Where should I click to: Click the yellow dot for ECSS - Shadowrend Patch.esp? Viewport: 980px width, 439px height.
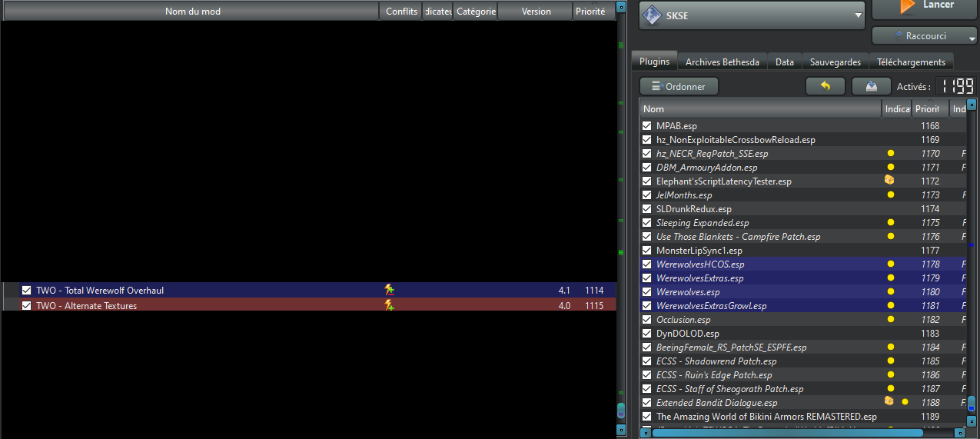click(x=891, y=361)
